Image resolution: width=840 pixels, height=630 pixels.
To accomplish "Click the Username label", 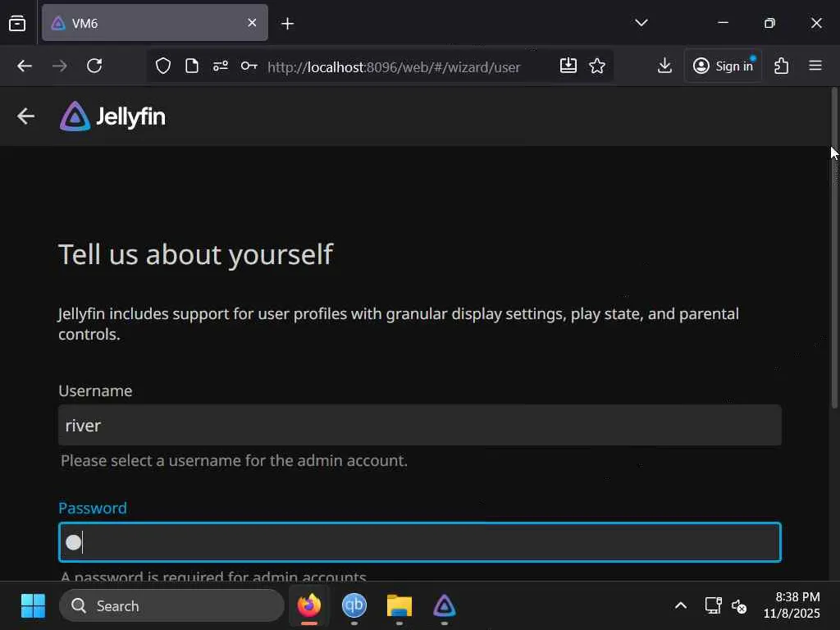I will (95, 390).
